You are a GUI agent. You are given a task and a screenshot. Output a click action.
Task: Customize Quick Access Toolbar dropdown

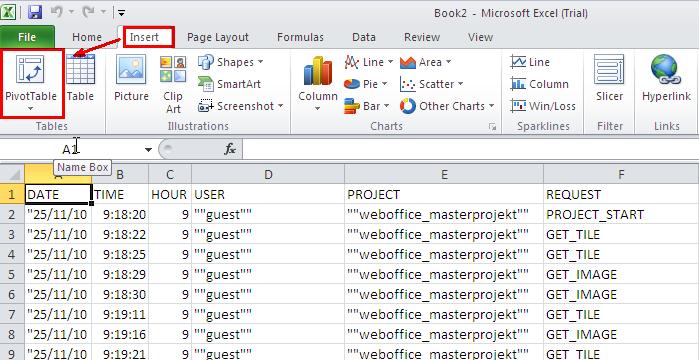122,12
